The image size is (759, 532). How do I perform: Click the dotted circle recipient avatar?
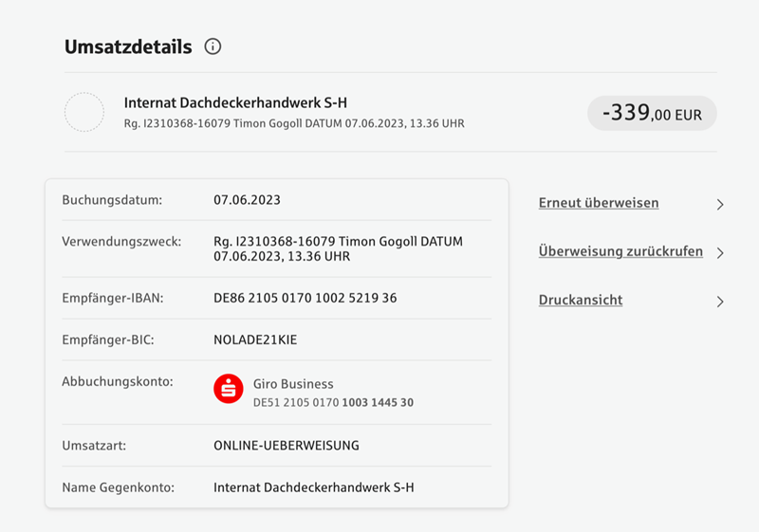[x=84, y=112]
